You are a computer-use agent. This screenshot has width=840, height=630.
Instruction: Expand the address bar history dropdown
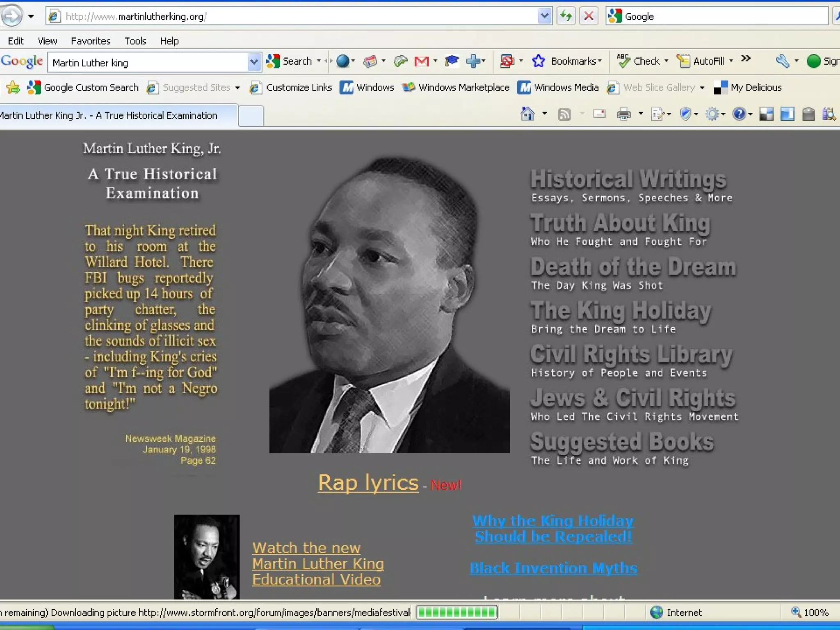[544, 16]
